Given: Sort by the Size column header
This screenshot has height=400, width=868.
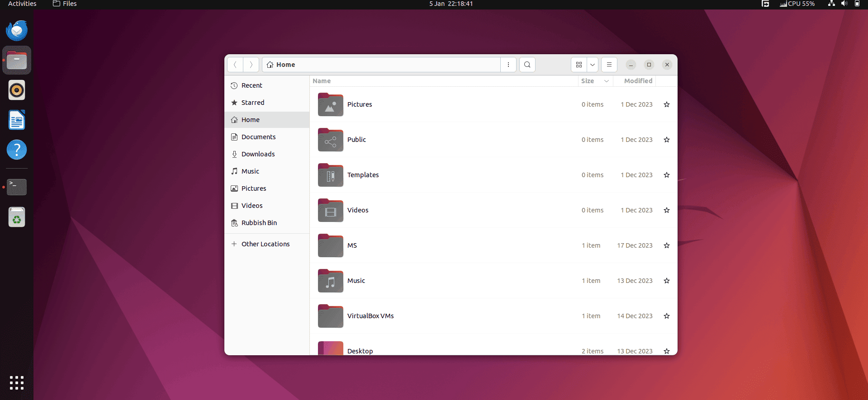Looking at the screenshot, I should click(595, 81).
